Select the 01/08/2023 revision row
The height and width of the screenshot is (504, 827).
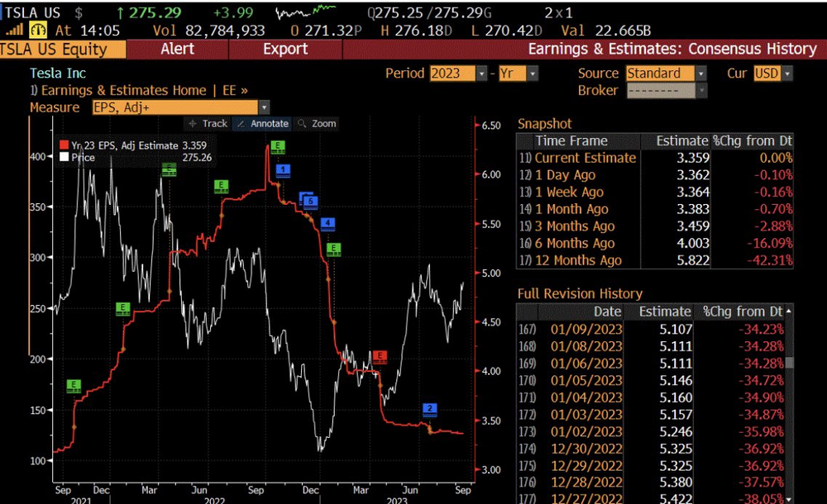click(x=651, y=346)
